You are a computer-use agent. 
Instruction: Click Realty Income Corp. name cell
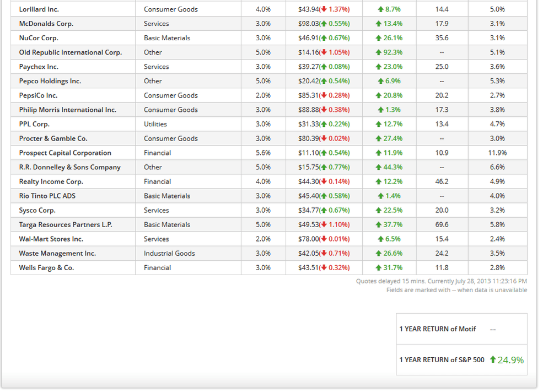click(51, 182)
